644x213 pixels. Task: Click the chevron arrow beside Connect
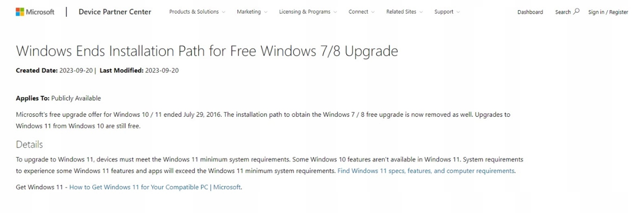click(373, 12)
